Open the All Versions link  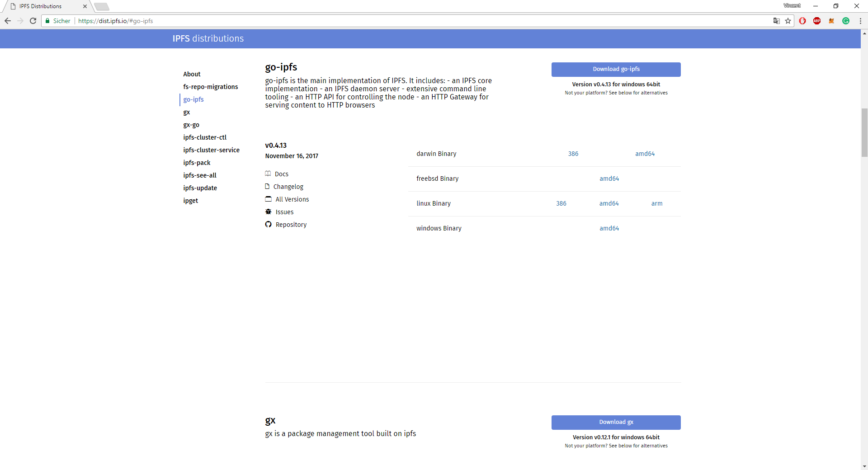coord(292,199)
